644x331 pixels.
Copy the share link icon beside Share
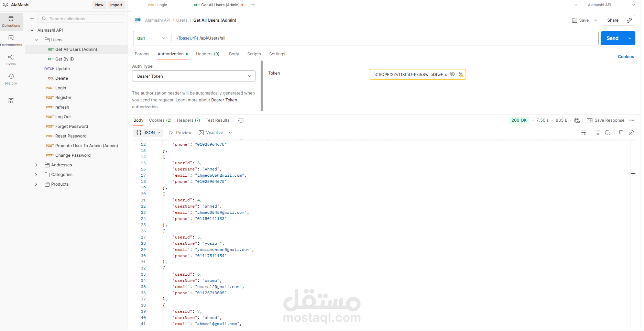tap(630, 20)
